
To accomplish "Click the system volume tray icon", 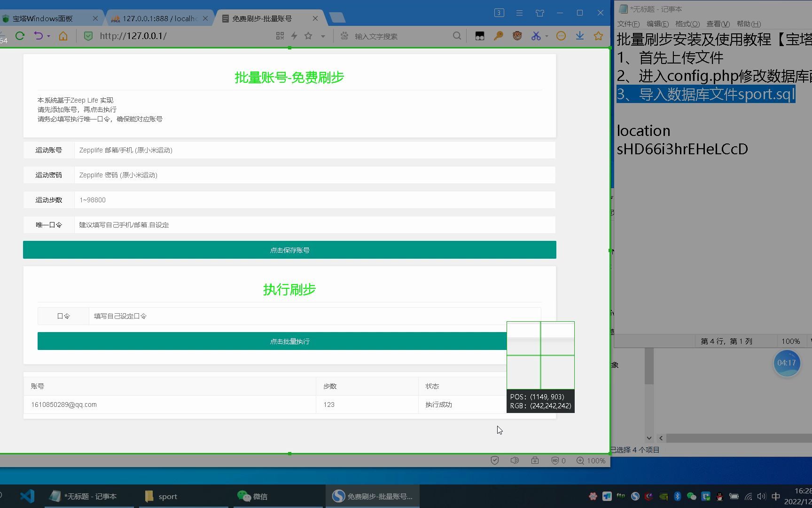I will click(761, 496).
